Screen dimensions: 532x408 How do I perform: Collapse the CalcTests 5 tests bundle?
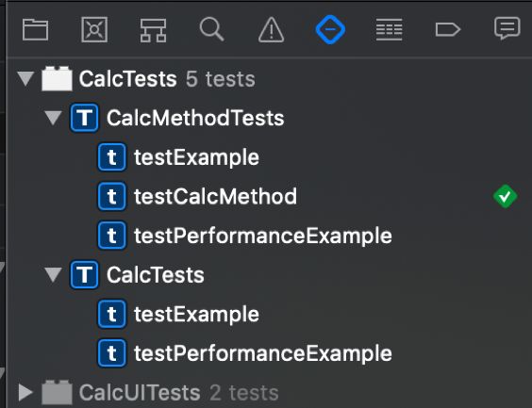coord(25,78)
